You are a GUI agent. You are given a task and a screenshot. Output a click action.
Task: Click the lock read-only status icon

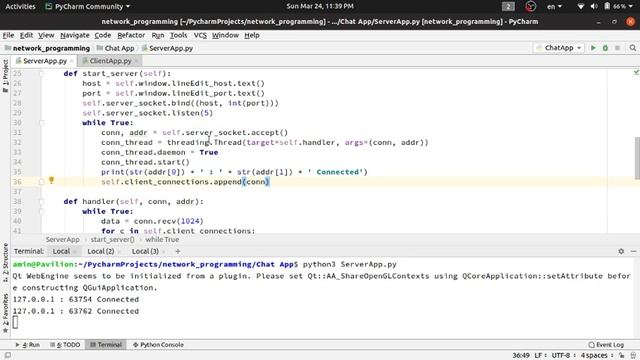click(x=621, y=355)
